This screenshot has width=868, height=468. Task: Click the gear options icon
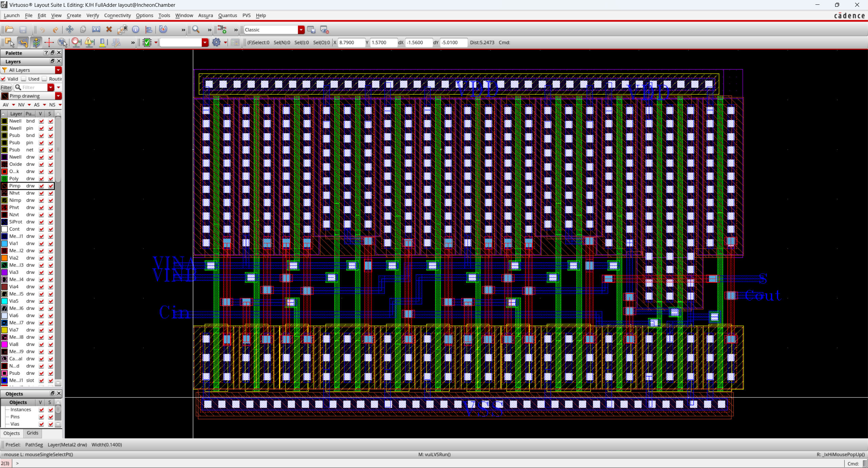216,42
